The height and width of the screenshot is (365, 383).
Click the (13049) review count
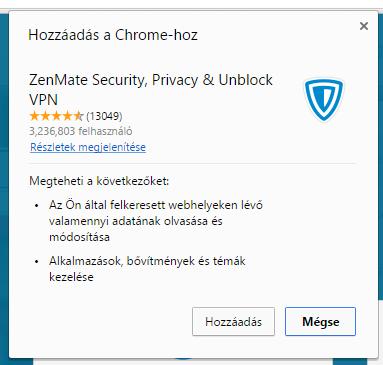(104, 116)
